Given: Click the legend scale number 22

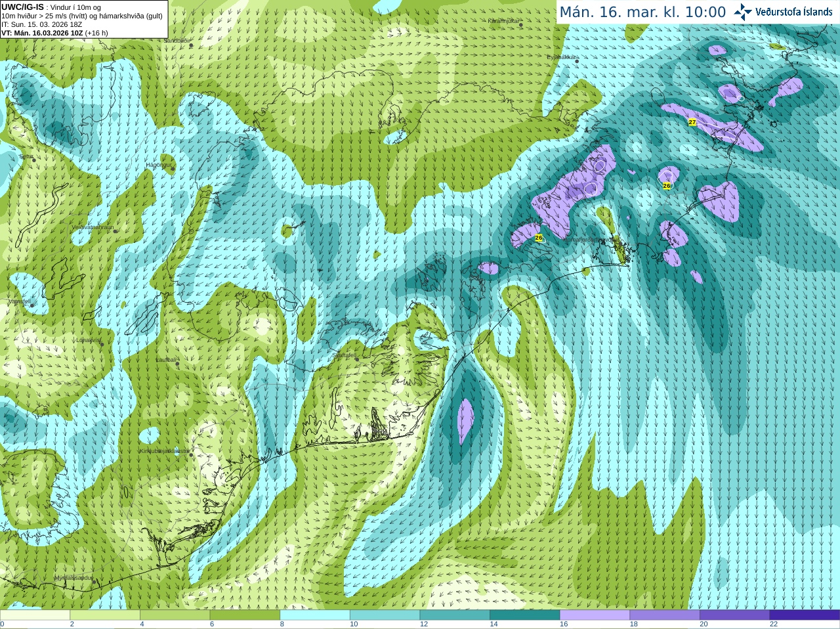Looking at the screenshot, I should 774,624.
